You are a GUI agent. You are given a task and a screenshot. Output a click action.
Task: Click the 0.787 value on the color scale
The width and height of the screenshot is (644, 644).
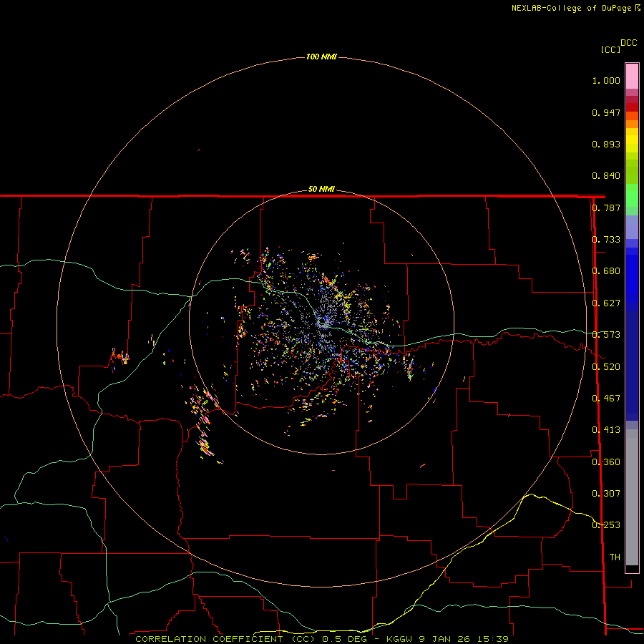pos(606,208)
